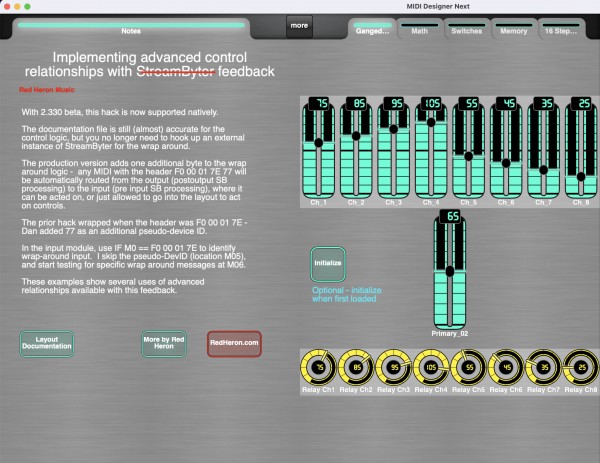
Task: Click the Relay Ch4 knob
Action: (x=431, y=367)
